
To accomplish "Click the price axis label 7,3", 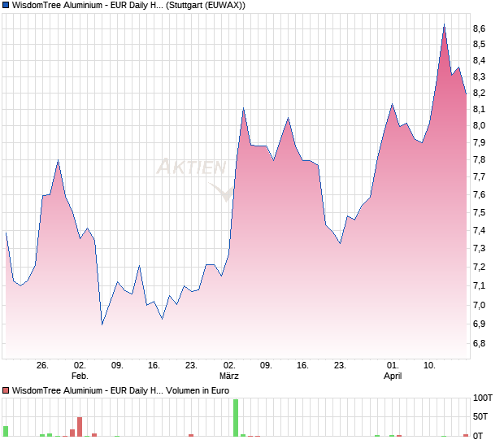I will (479, 248).
